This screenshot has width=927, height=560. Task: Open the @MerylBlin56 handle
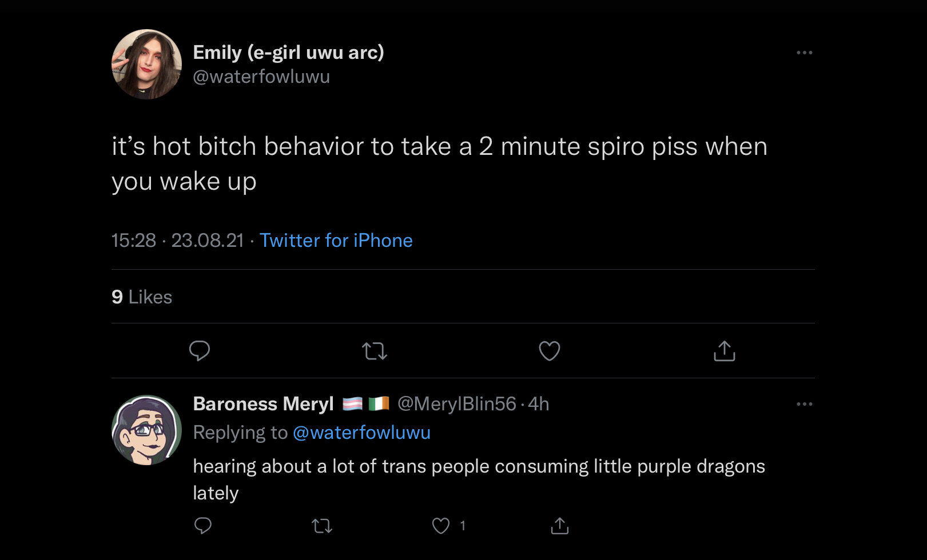pos(457,404)
